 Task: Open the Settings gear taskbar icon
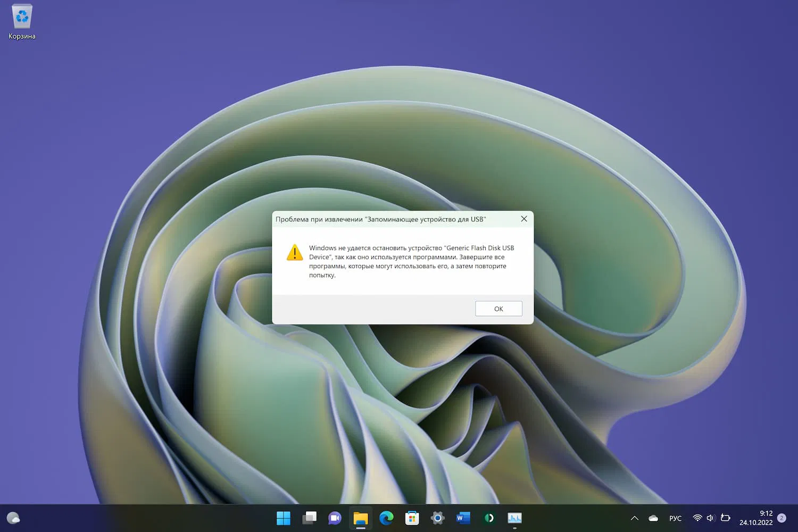point(437,518)
